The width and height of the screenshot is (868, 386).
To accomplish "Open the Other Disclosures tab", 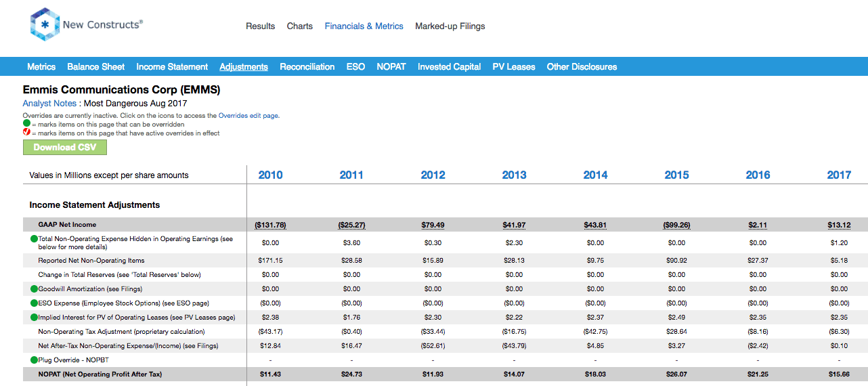I will (582, 66).
